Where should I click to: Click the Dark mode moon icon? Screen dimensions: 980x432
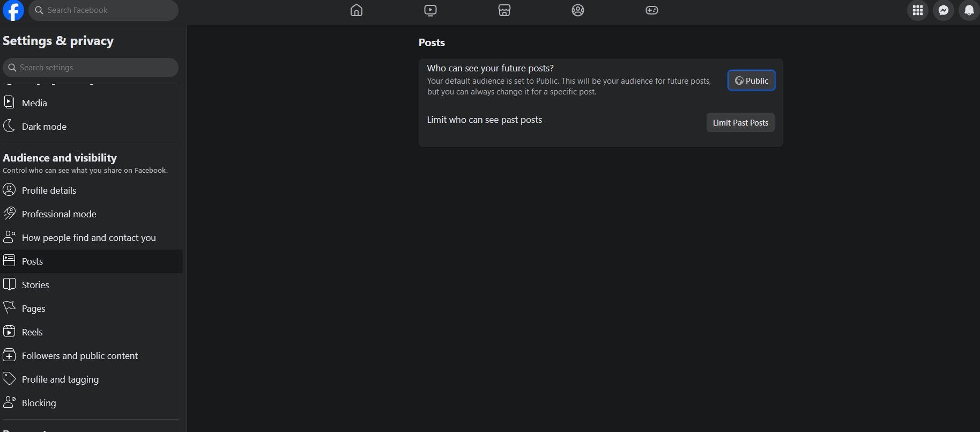tap(9, 126)
